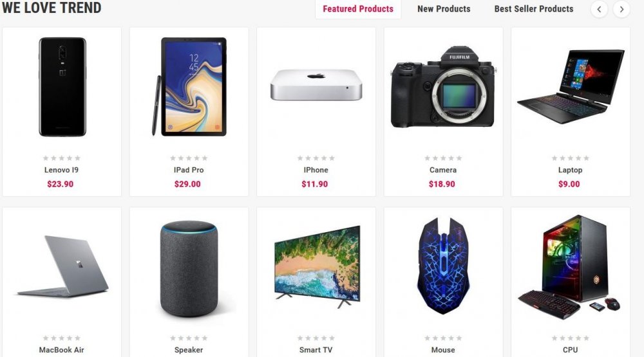Open the Fujifilm Camera image
The width and height of the screenshot is (644, 357).
point(443,87)
